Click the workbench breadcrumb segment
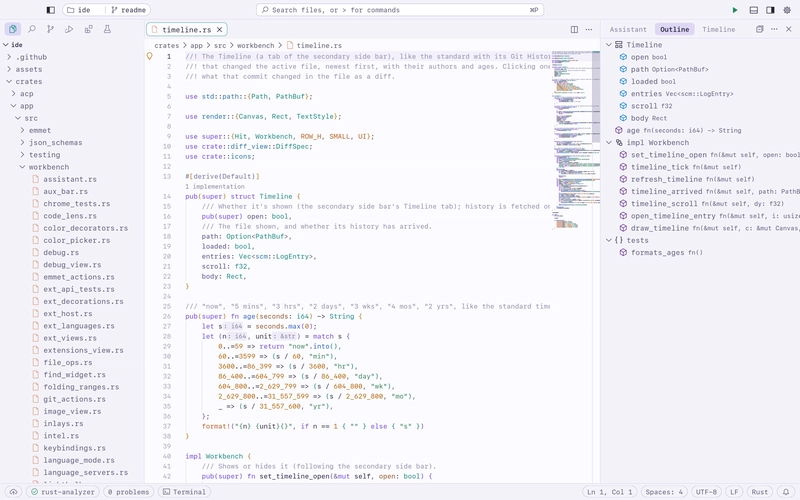Viewport: 800px width, 500px height. click(x=255, y=45)
